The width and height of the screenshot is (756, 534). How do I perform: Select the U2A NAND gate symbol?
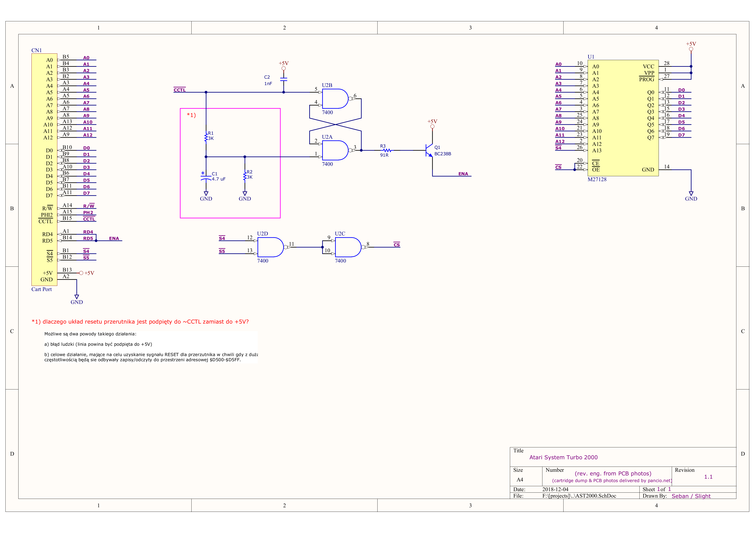click(334, 150)
